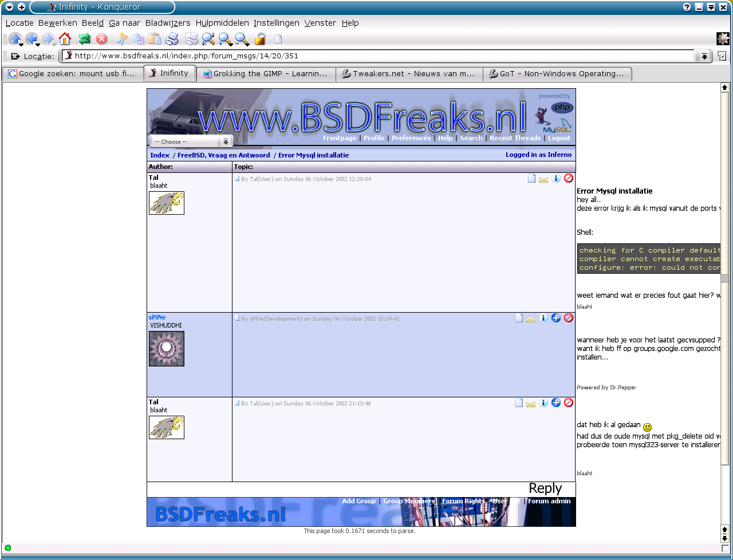Click the Logout link

tap(559, 138)
